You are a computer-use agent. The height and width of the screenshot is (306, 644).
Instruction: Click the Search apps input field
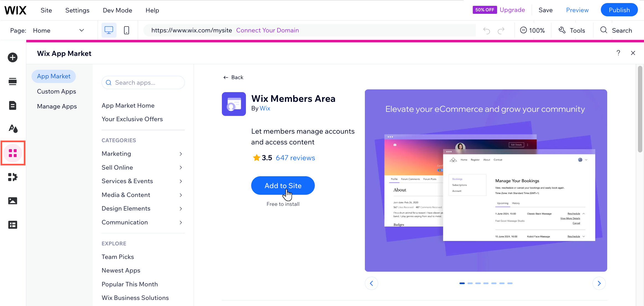[143, 82]
